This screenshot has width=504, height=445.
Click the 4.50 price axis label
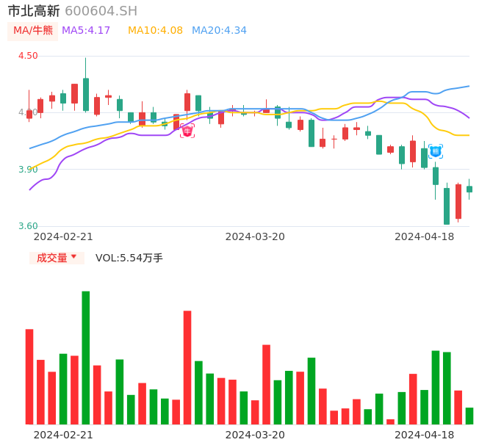pyautogui.click(x=28, y=56)
